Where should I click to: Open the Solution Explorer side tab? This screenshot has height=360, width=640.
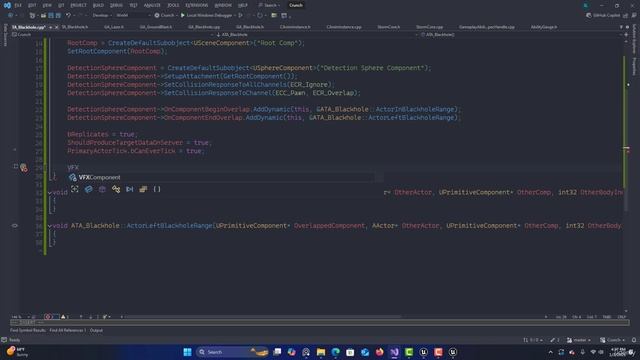[634, 39]
